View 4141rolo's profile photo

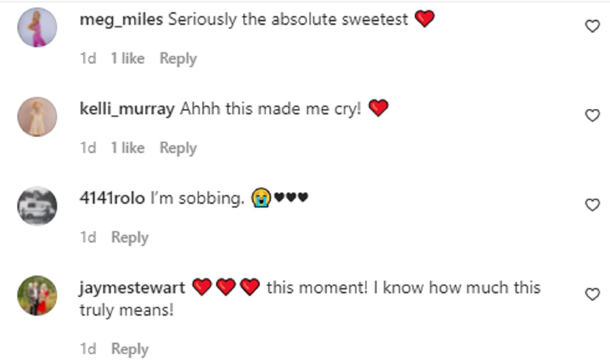point(37,206)
